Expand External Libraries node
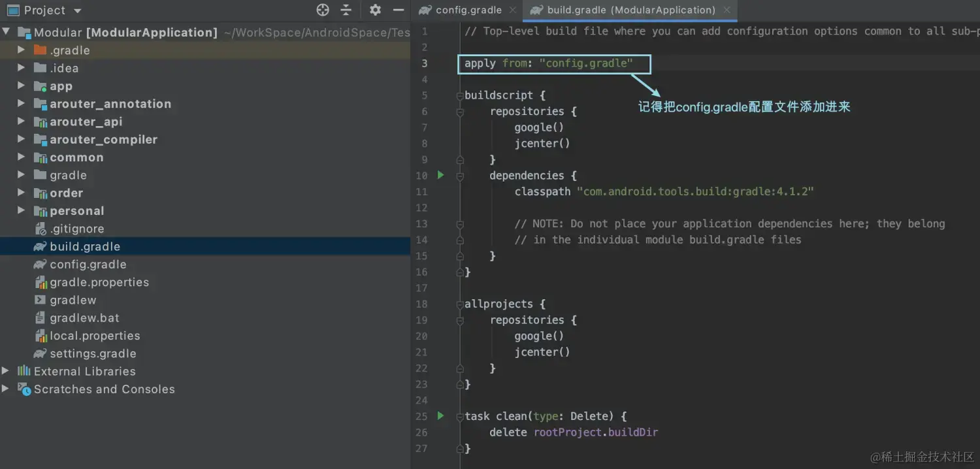 (6, 371)
